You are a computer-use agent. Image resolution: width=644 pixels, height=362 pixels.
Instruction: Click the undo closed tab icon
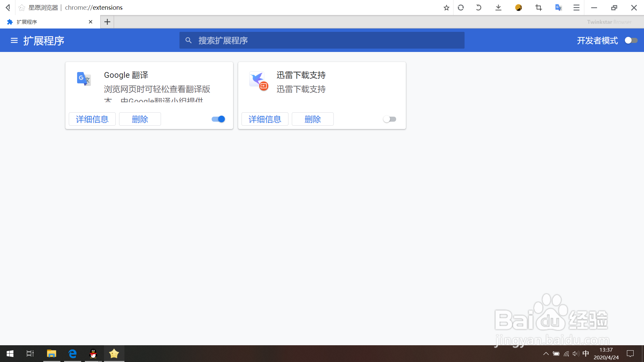pyautogui.click(x=479, y=8)
